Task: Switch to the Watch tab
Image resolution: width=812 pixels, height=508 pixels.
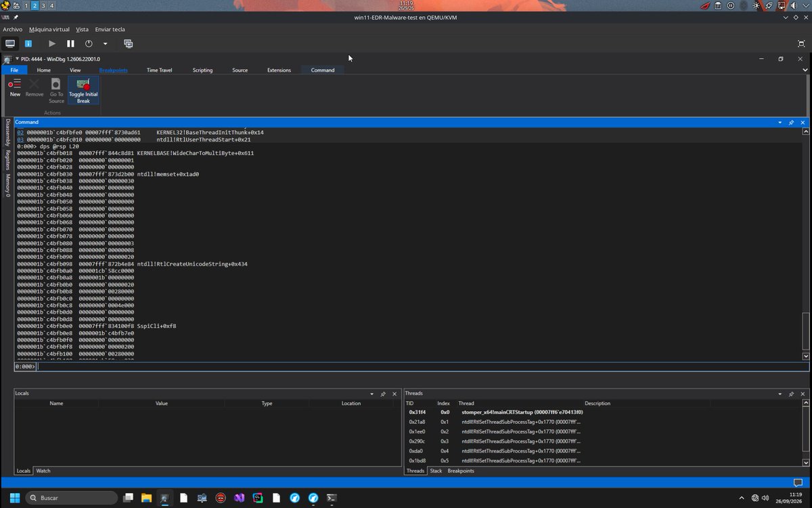Action: [43, 471]
